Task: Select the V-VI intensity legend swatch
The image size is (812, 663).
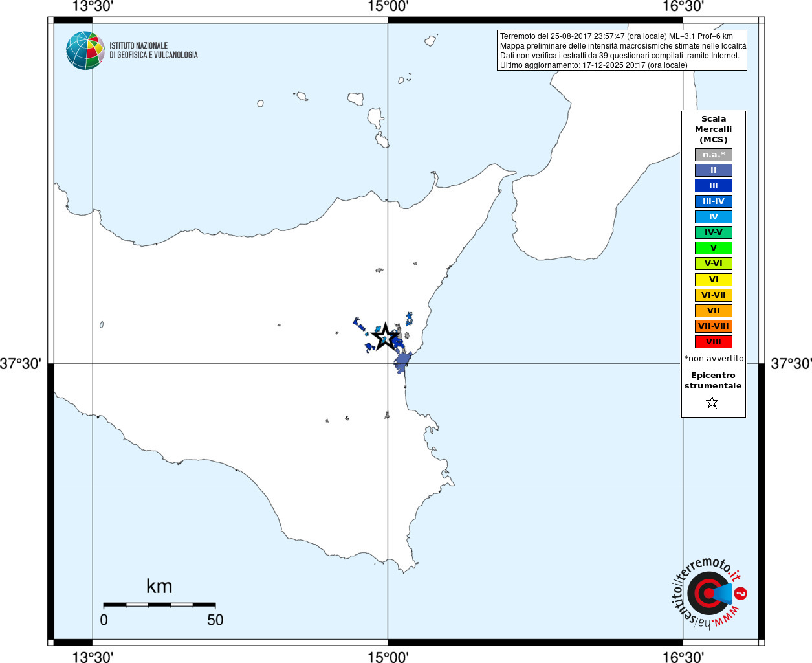Action: click(x=714, y=264)
